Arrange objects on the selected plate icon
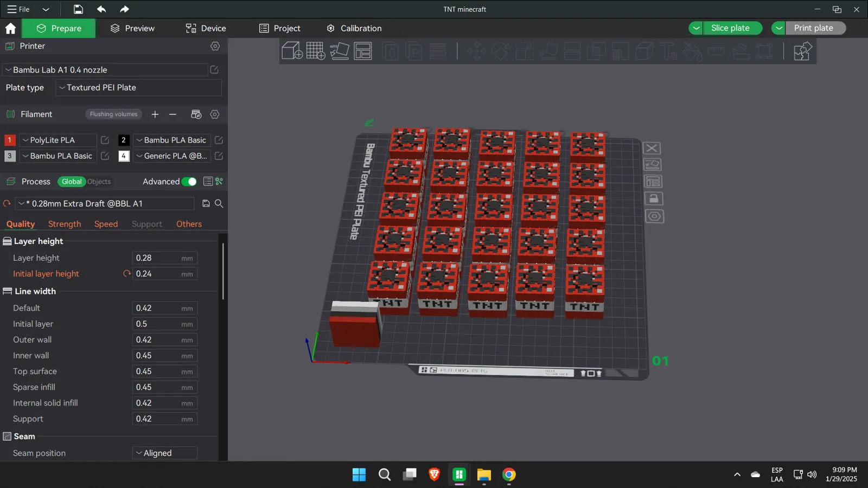Viewport: 868px width, 488px height. click(x=653, y=182)
